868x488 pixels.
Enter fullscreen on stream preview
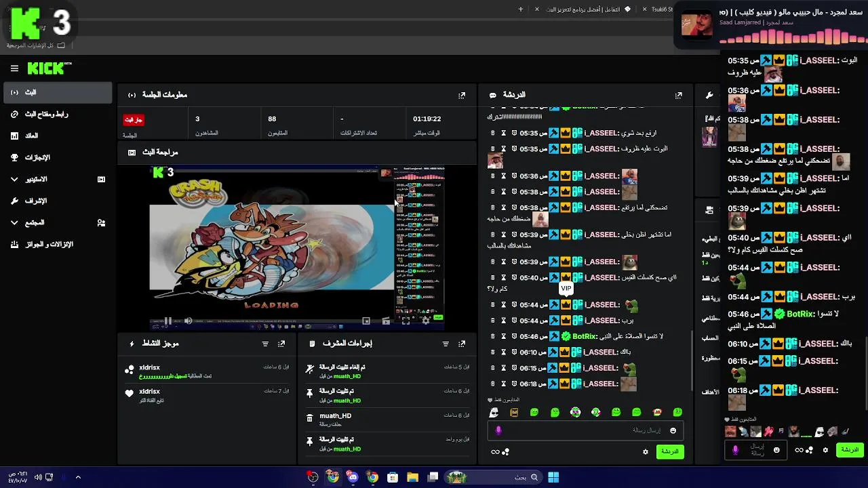[x=406, y=321]
